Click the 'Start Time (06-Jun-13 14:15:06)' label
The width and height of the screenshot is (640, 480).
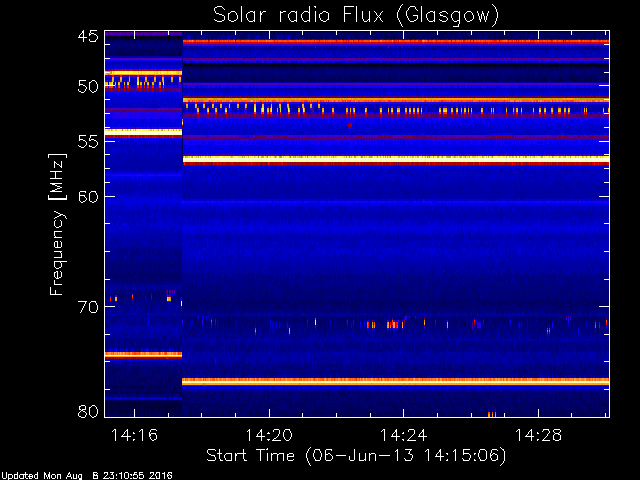click(356, 456)
